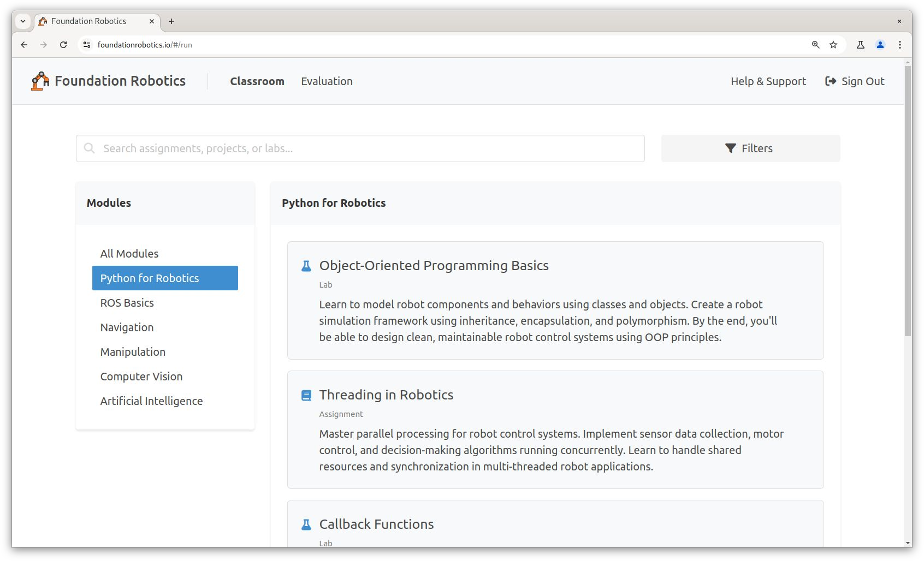The width and height of the screenshot is (924, 561).
Task: Open the Help & Support link
Action: (768, 81)
